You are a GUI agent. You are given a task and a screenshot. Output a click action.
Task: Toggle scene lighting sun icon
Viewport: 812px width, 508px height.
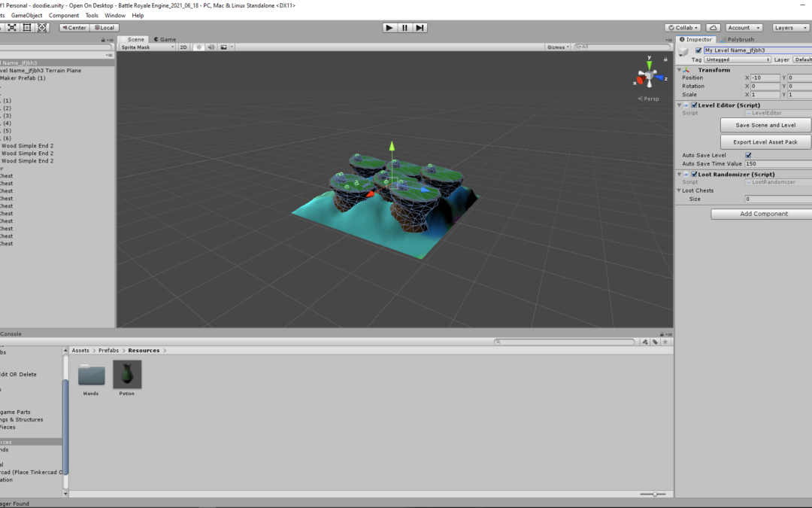pyautogui.click(x=198, y=47)
